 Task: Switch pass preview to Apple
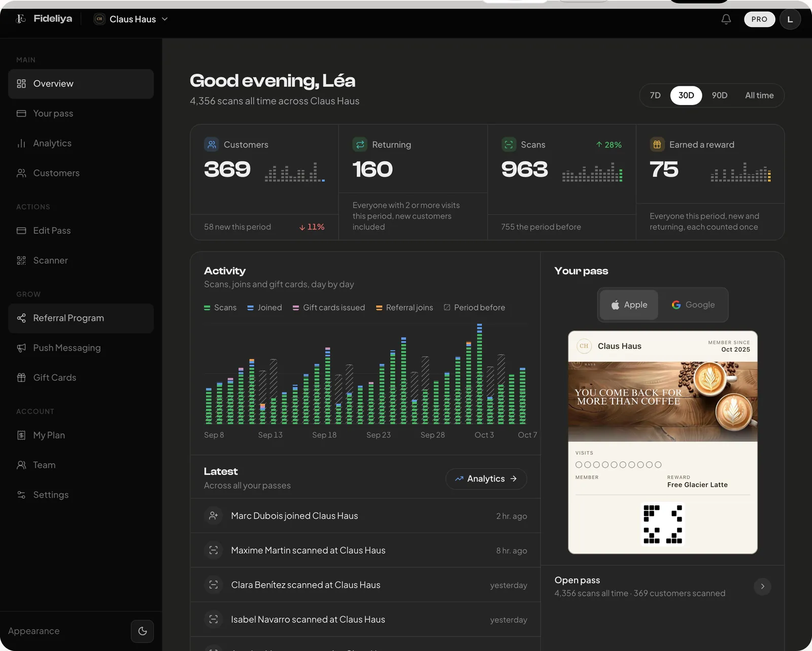(x=629, y=305)
